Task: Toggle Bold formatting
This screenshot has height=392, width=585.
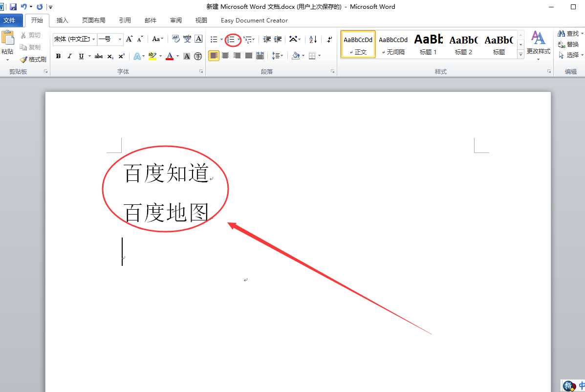Action: point(58,56)
